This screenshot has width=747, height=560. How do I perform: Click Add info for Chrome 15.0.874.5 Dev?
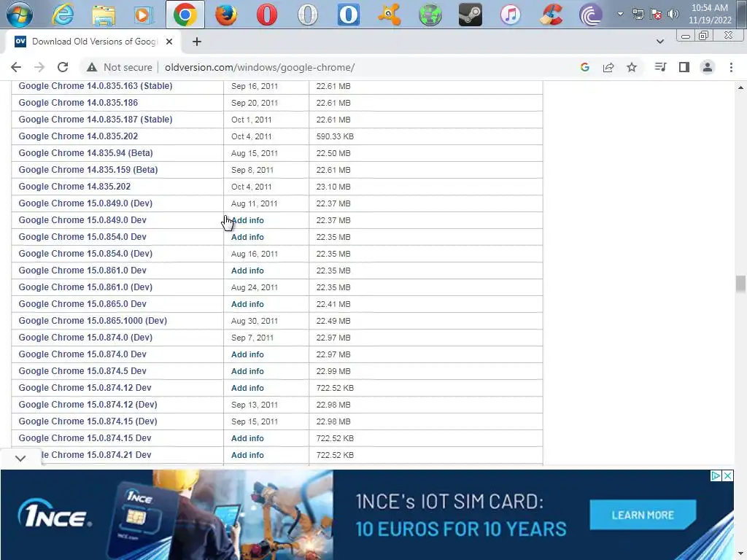click(x=247, y=371)
